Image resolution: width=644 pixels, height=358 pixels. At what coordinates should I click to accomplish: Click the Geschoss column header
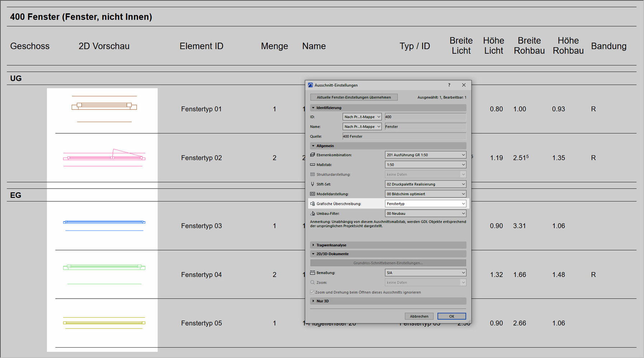[x=30, y=46]
